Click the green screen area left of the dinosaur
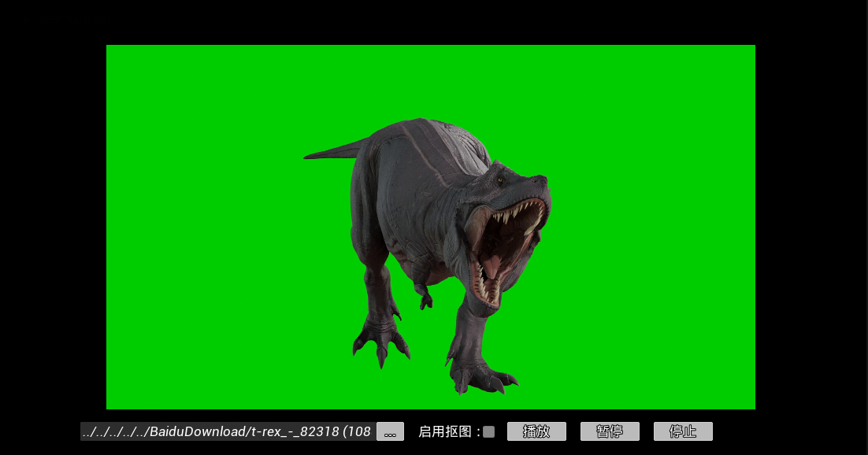868x455 pixels. (205, 236)
